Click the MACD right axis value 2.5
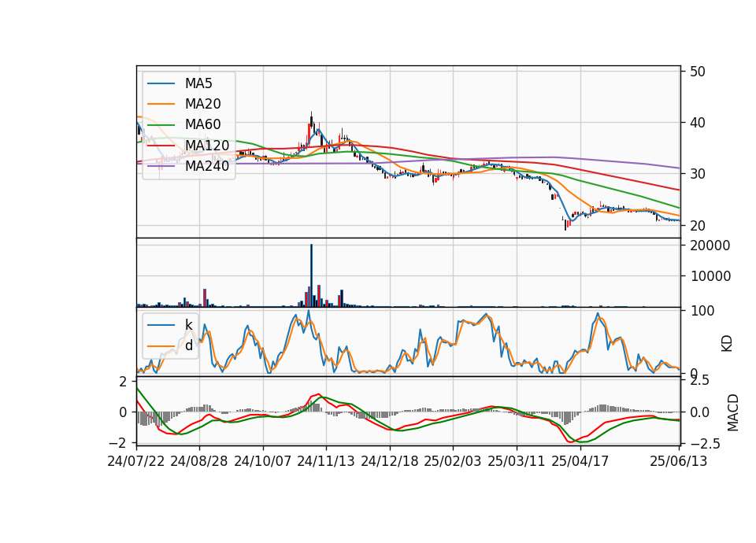The width and height of the screenshot is (756, 543). 699,381
